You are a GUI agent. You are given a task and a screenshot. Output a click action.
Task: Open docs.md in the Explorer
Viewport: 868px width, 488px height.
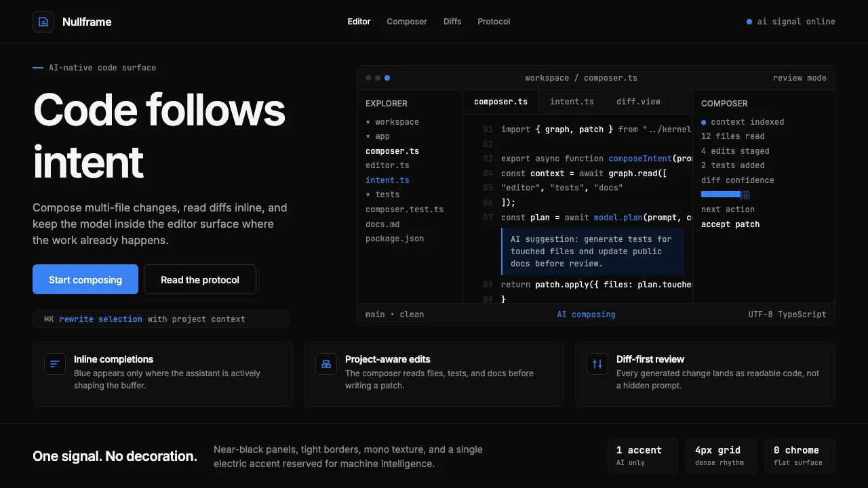382,224
